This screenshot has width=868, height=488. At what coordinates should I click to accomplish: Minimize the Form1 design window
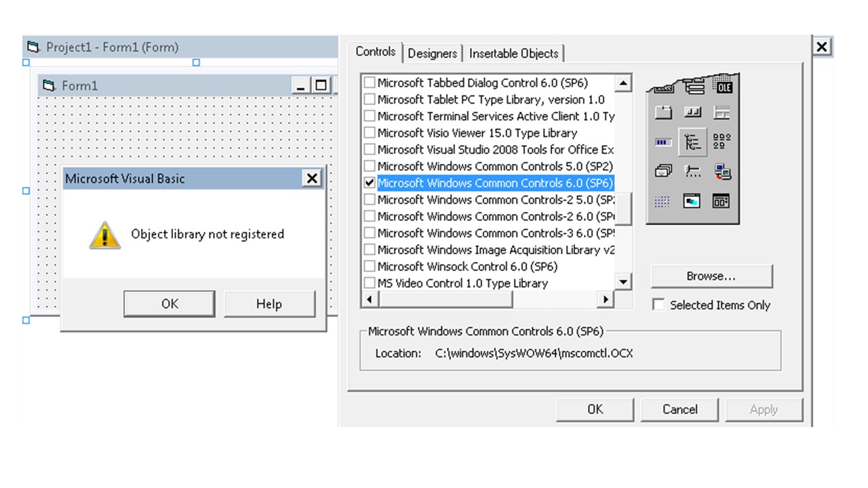(x=301, y=85)
